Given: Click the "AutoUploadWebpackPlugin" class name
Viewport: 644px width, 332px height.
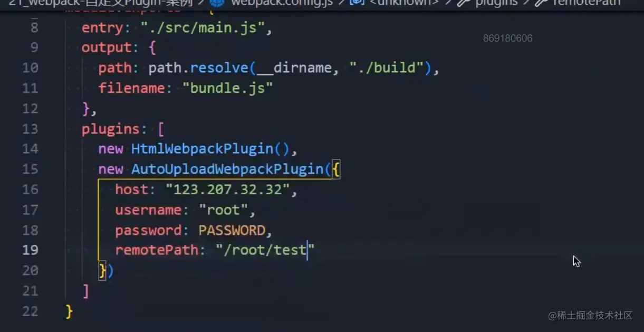Looking at the screenshot, I should [x=227, y=169].
